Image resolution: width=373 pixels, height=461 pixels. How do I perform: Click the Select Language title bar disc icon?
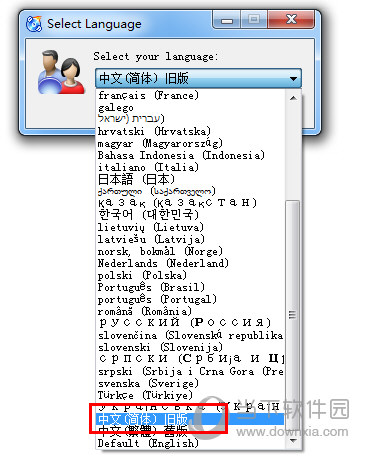click(34, 24)
